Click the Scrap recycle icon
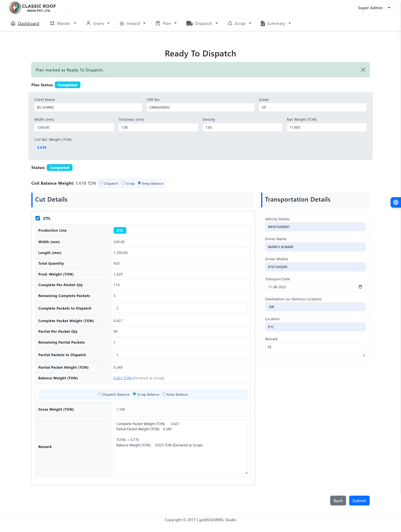This screenshot has width=401, height=532. coord(230,23)
